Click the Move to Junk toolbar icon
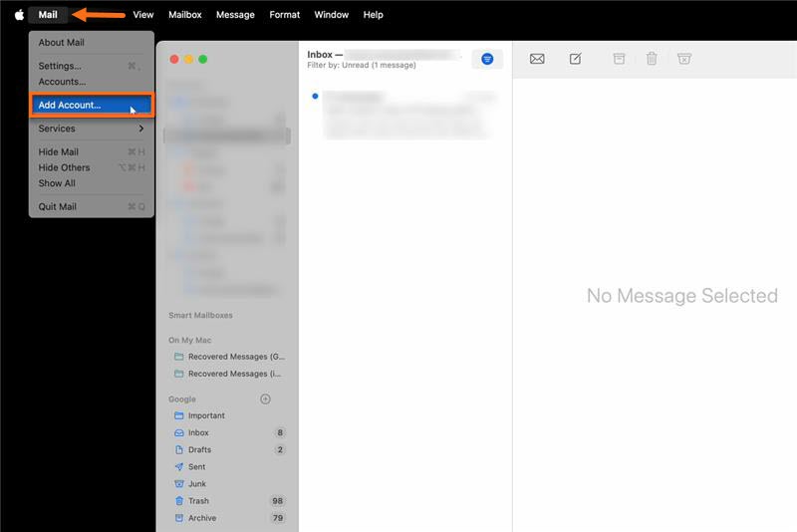Viewport: 797px width, 532px height. 684,59
